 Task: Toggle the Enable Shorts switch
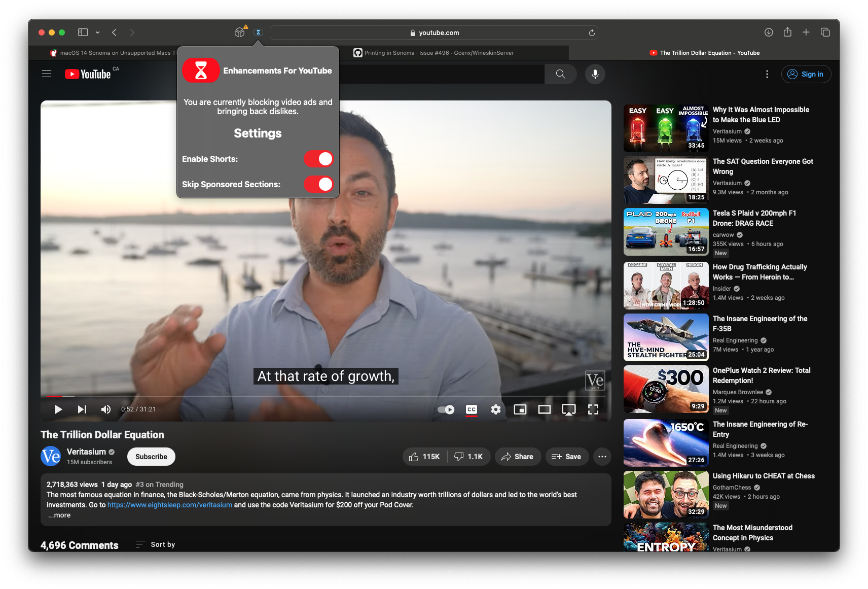[x=318, y=159]
